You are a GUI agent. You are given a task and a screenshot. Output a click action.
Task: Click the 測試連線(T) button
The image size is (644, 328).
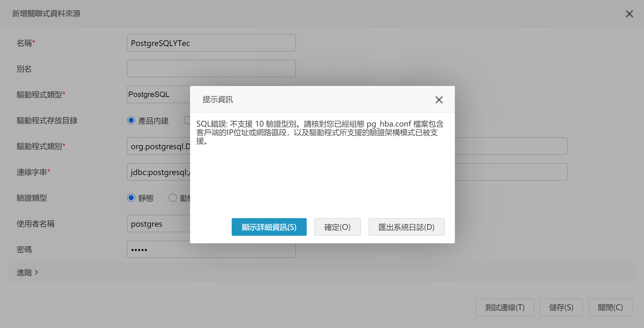tap(505, 307)
